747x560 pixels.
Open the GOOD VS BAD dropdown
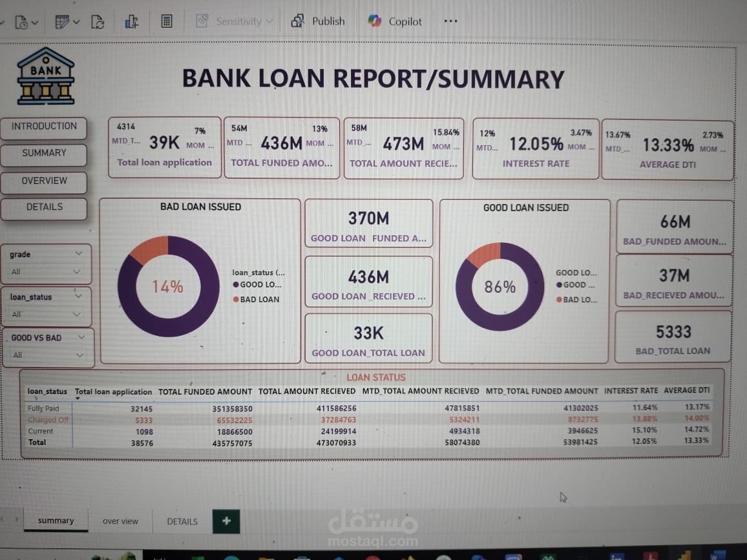(x=80, y=337)
